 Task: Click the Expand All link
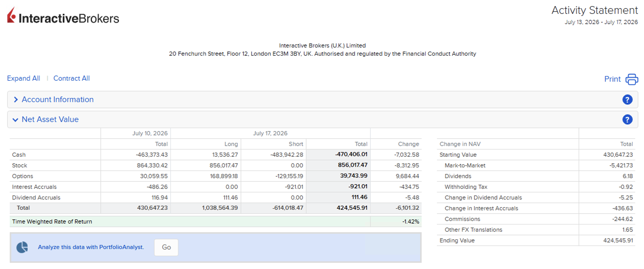[23, 78]
